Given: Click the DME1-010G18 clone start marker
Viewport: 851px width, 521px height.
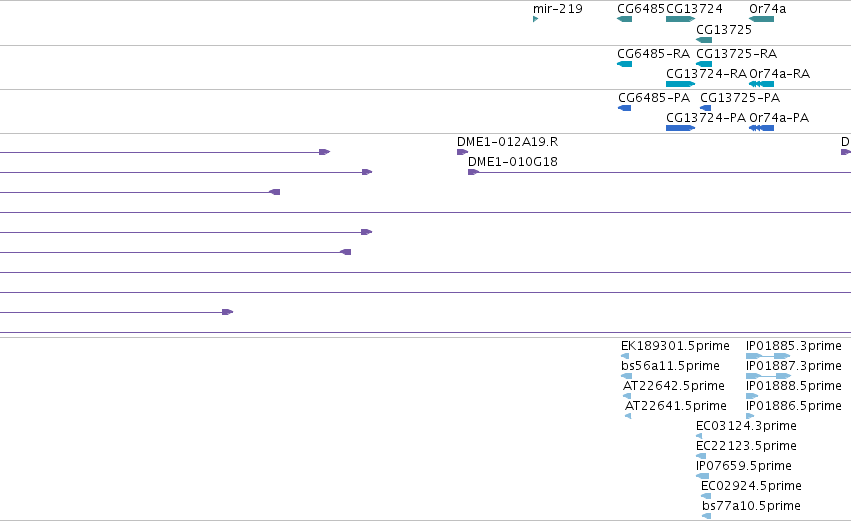Looking at the screenshot, I should 473,172.
